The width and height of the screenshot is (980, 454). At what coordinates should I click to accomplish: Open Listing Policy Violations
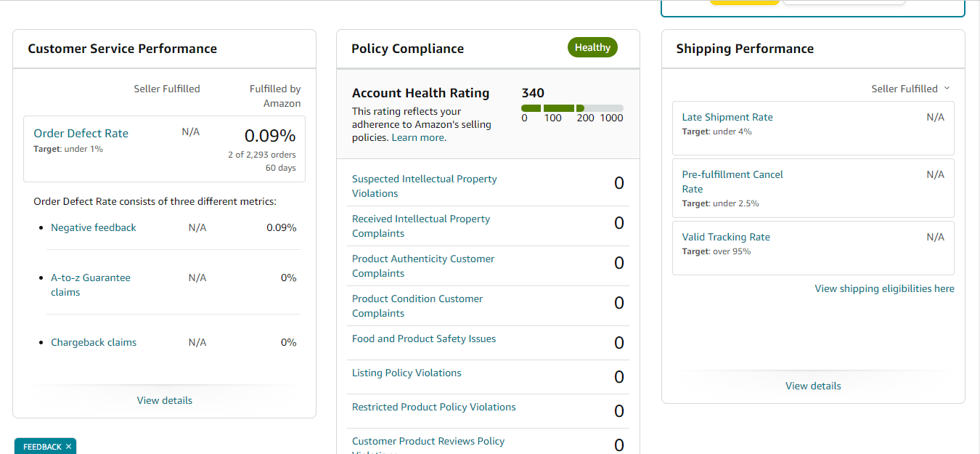[407, 373]
